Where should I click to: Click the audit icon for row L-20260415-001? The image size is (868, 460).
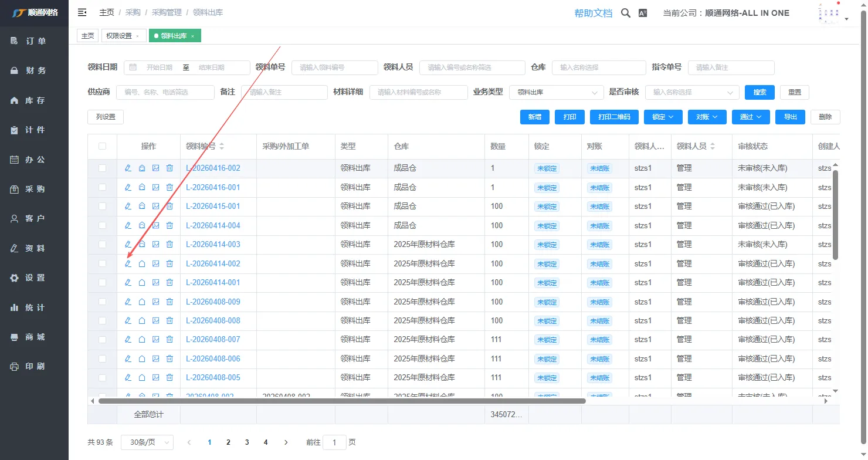coord(142,207)
